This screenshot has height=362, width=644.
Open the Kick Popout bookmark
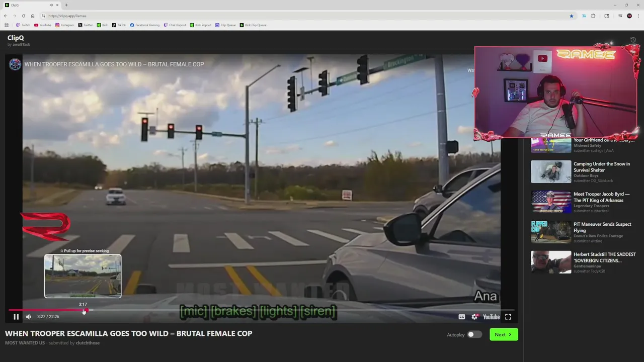[x=201, y=25]
